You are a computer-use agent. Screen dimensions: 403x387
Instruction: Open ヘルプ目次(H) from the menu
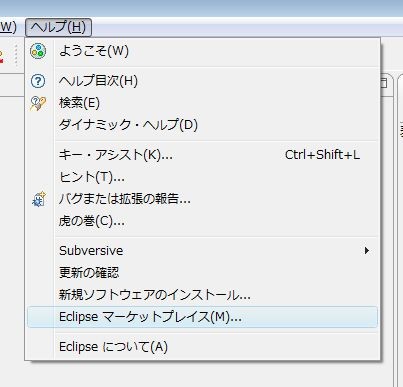pos(203,81)
